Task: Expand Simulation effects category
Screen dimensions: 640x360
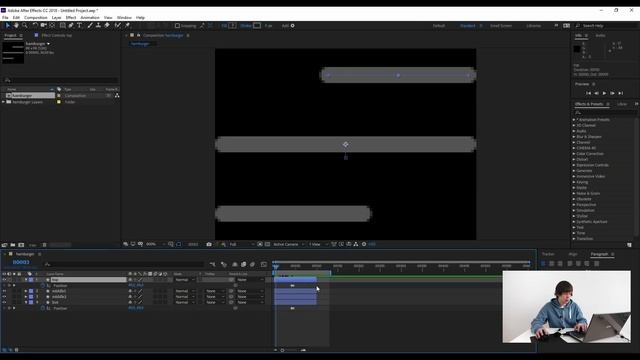Action: click(574, 210)
